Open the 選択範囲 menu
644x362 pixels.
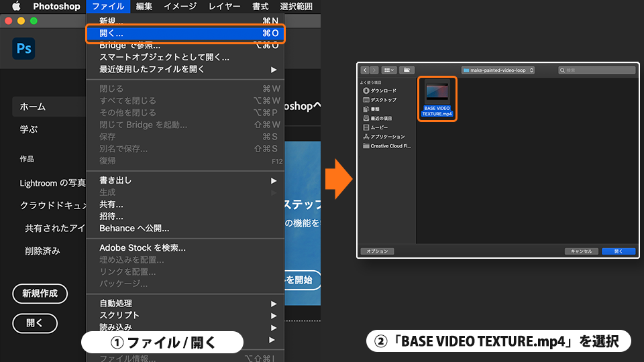(296, 6)
